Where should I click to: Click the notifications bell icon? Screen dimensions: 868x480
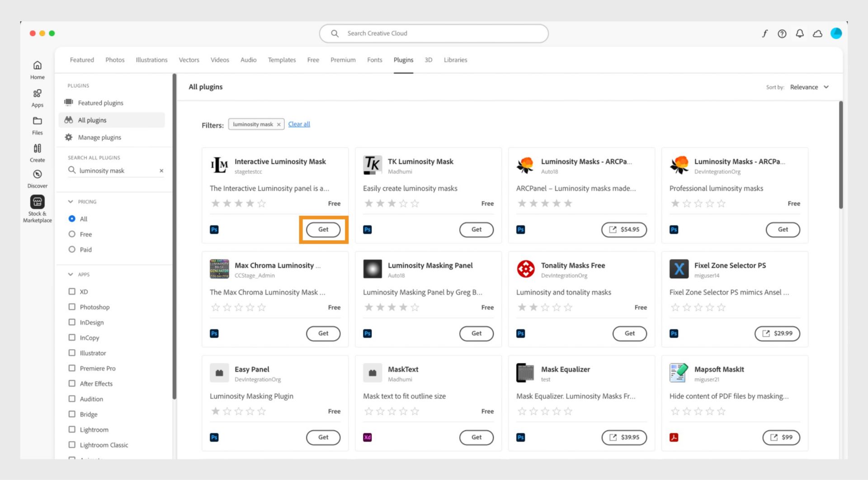799,33
